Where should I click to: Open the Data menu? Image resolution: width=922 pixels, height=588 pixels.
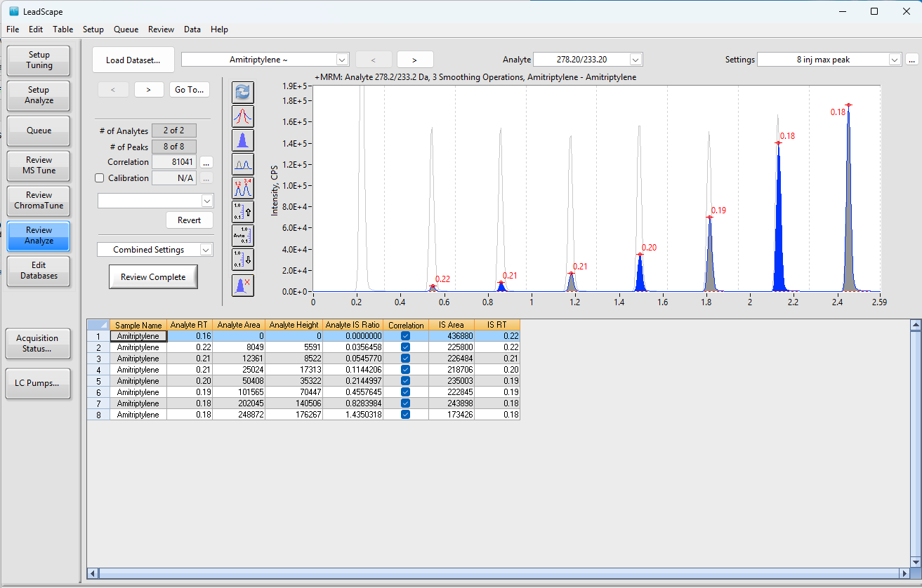(192, 29)
